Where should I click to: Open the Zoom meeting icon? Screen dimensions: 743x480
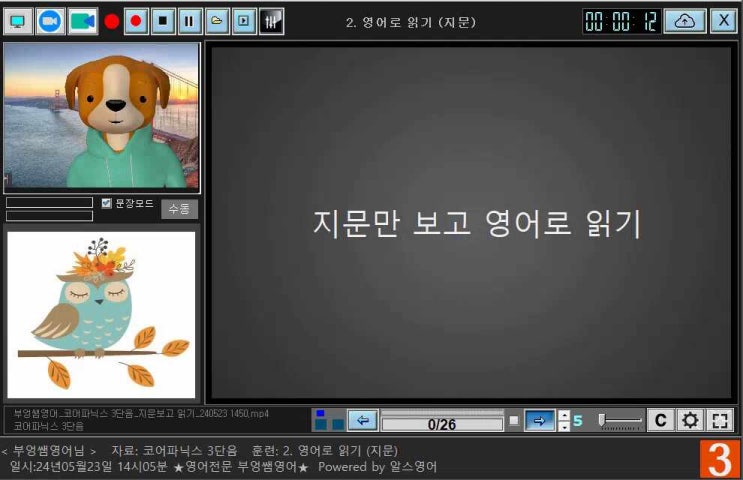[50, 20]
